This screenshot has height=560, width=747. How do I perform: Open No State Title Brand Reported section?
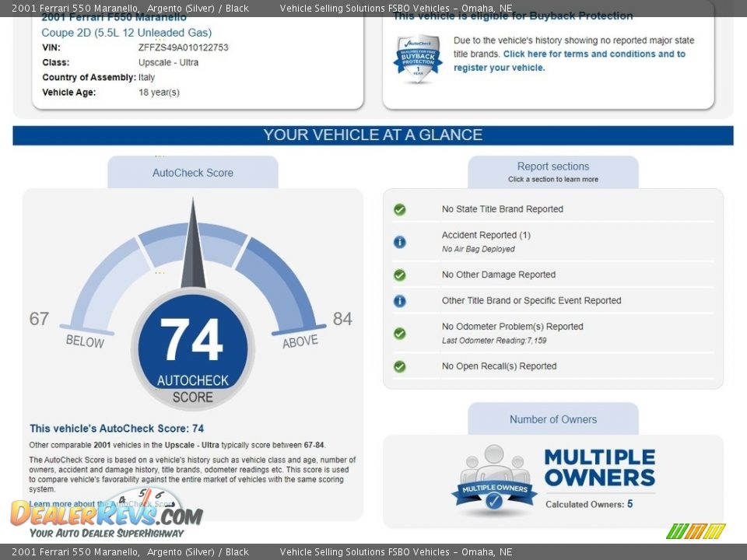point(502,209)
